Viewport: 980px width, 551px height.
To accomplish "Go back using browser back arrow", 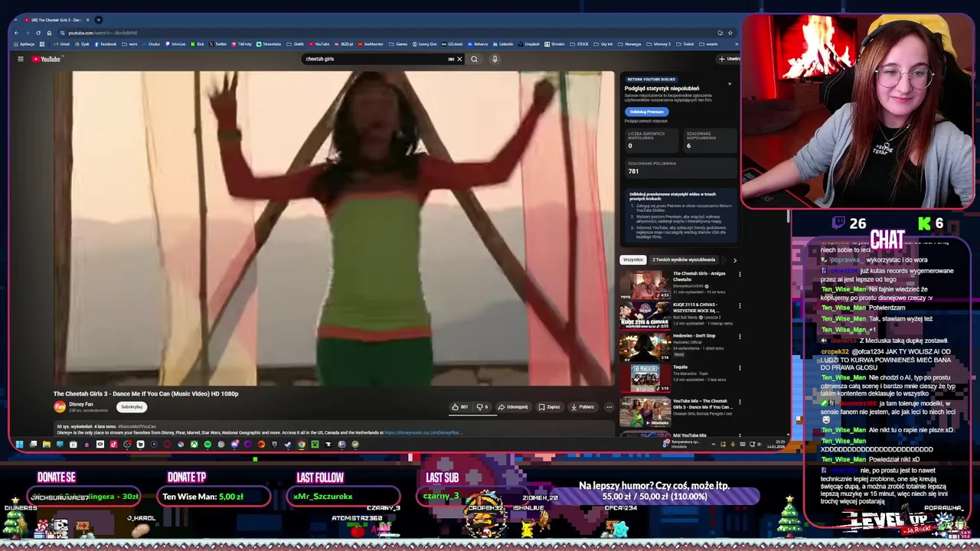I will click(16, 33).
